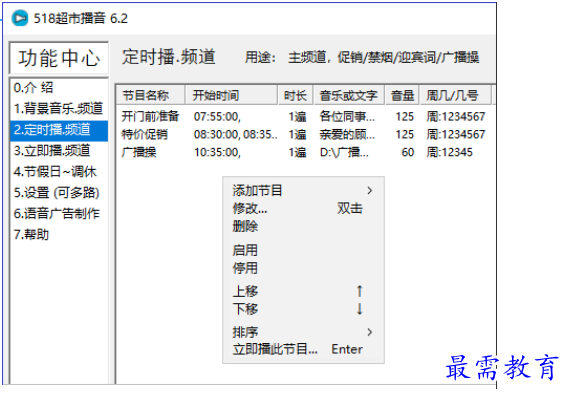Click the D:\广播... file path cell
Image resolution: width=567 pixels, height=399 pixels.
point(344,152)
